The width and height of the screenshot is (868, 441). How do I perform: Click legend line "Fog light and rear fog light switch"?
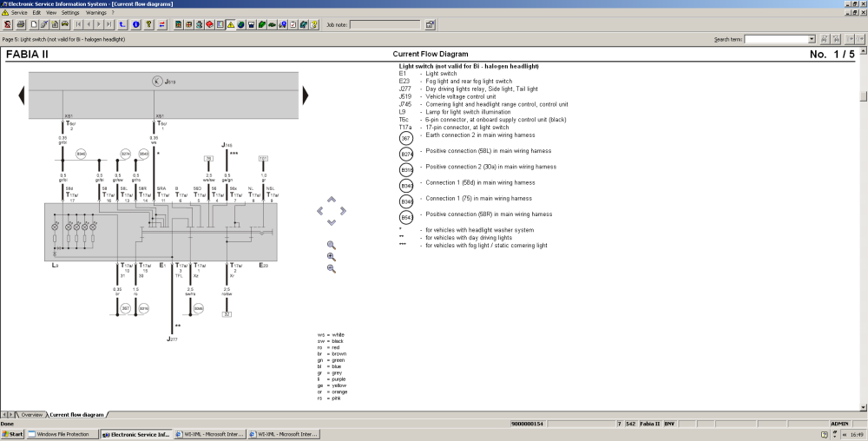[x=469, y=82]
